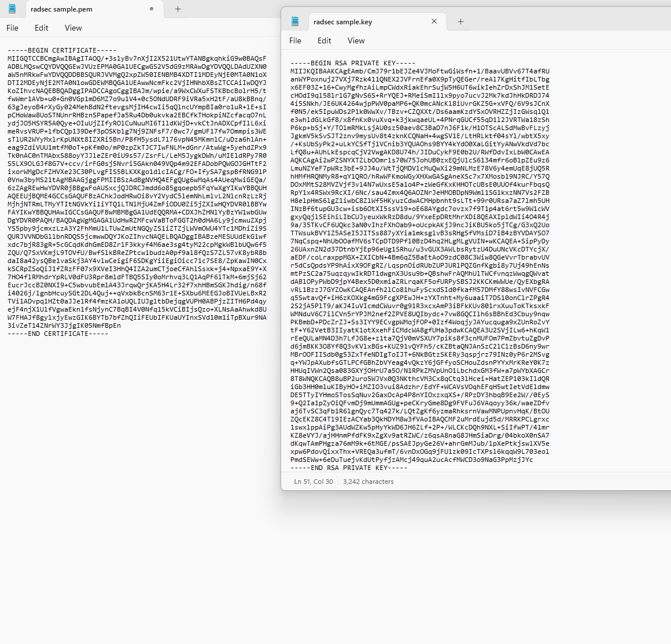Open the File menu in the .pem window

coord(12,28)
